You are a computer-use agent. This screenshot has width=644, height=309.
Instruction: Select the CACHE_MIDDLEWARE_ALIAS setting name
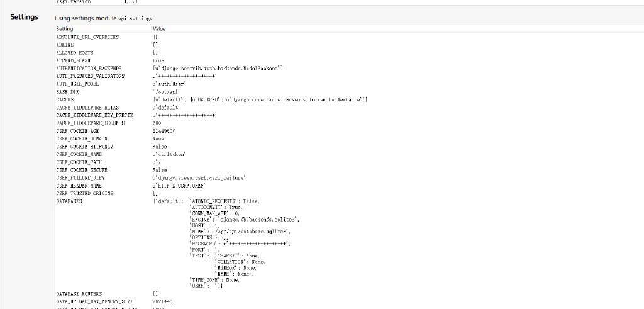click(x=87, y=108)
